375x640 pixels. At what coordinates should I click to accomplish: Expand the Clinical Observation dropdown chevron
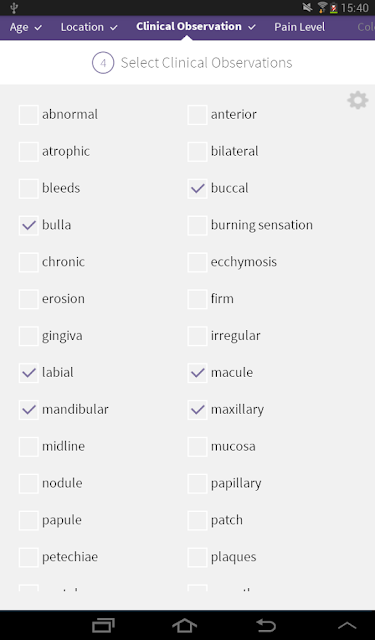252,28
